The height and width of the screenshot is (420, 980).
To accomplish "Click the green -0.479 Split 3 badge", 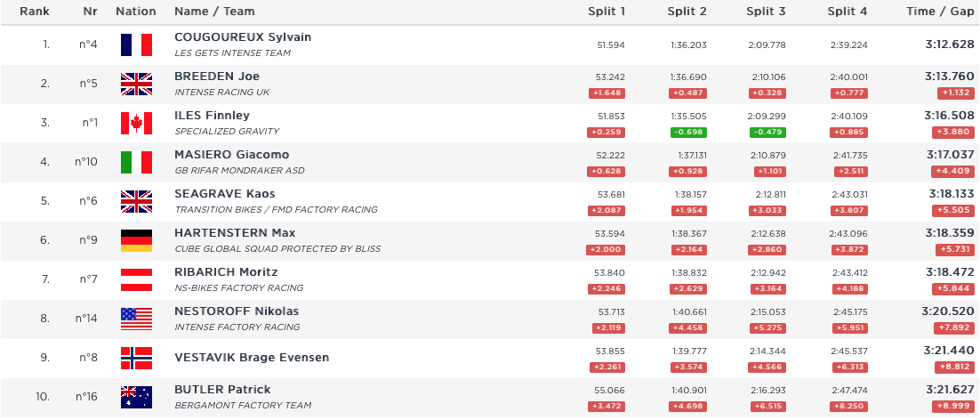I will pos(767,133).
